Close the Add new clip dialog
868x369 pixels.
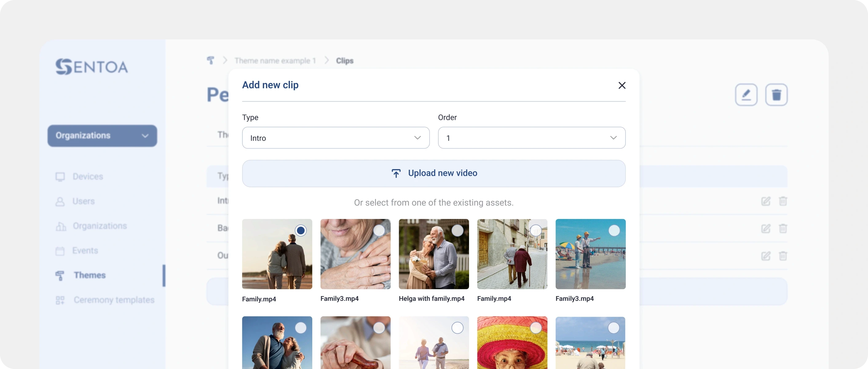(622, 85)
